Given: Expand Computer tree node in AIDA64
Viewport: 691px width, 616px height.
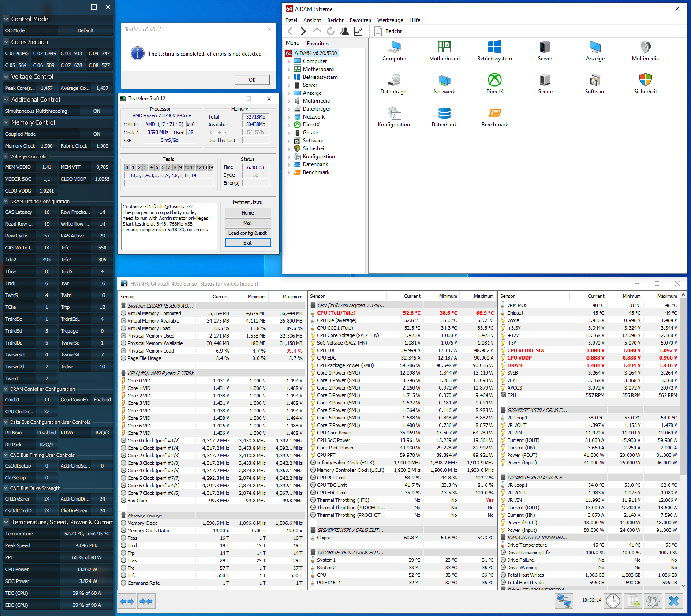Looking at the screenshot, I should 289,62.
